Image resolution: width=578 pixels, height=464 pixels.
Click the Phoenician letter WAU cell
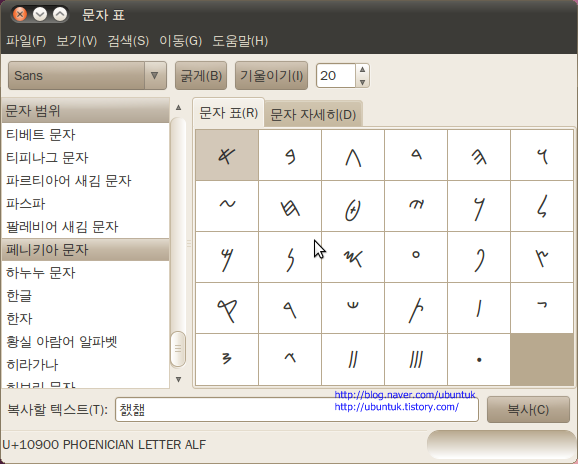coord(542,155)
